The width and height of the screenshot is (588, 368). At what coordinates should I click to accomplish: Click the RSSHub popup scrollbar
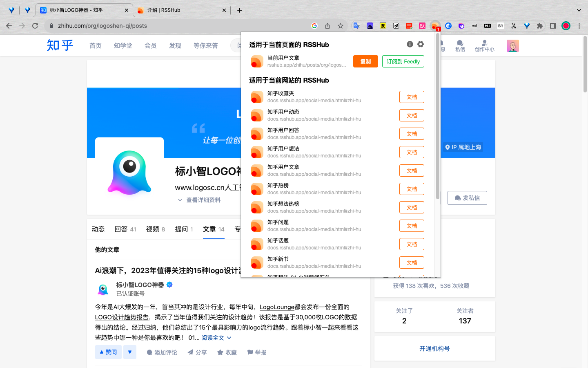tap(438, 117)
